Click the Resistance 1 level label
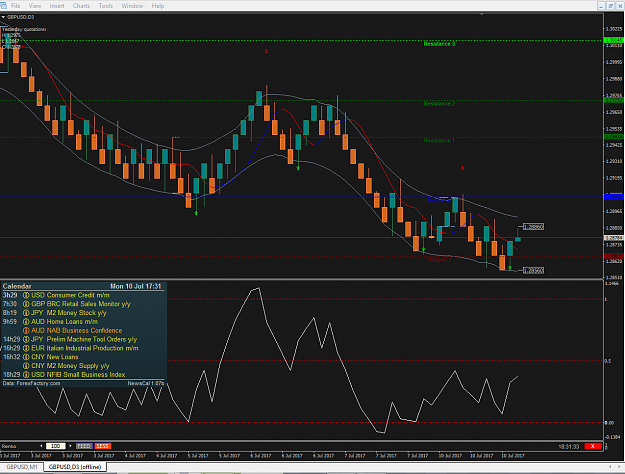The height and width of the screenshot is (474, 625). [439, 140]
